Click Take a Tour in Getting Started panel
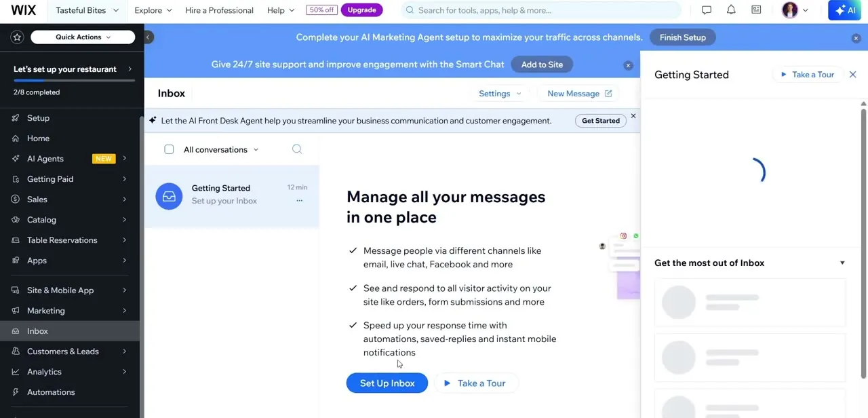 (807, 75)
